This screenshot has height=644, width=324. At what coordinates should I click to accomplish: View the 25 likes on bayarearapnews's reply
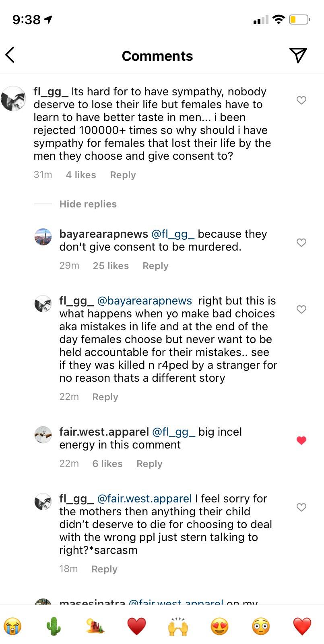[x=110, y=265]
